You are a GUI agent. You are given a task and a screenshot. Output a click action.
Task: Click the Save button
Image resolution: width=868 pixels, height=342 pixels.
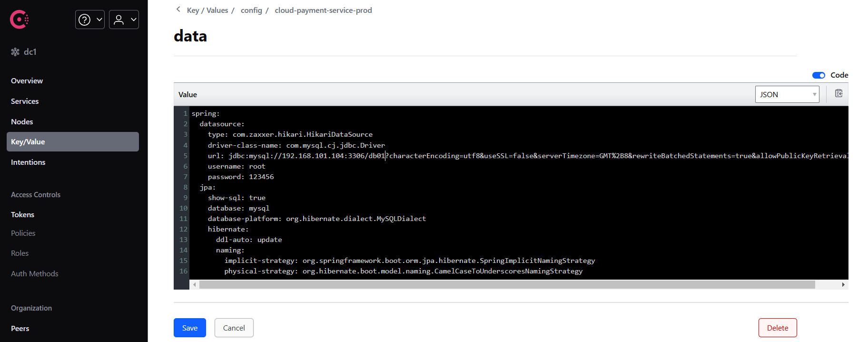click(x=189, y=328)
